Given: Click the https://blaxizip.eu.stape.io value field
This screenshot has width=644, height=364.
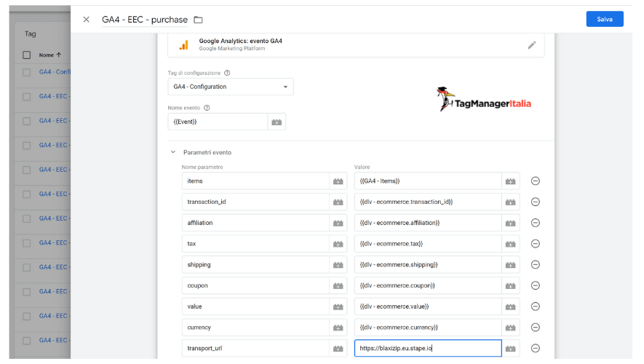Looking at the screenshot, I should [x=428, y=349].
